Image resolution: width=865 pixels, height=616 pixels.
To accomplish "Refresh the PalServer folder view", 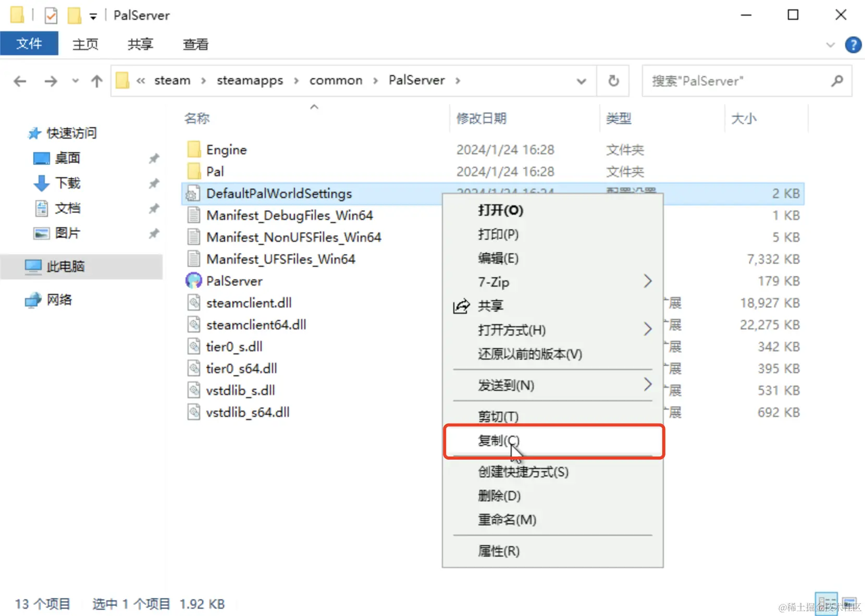I will (x=614, y=81).
